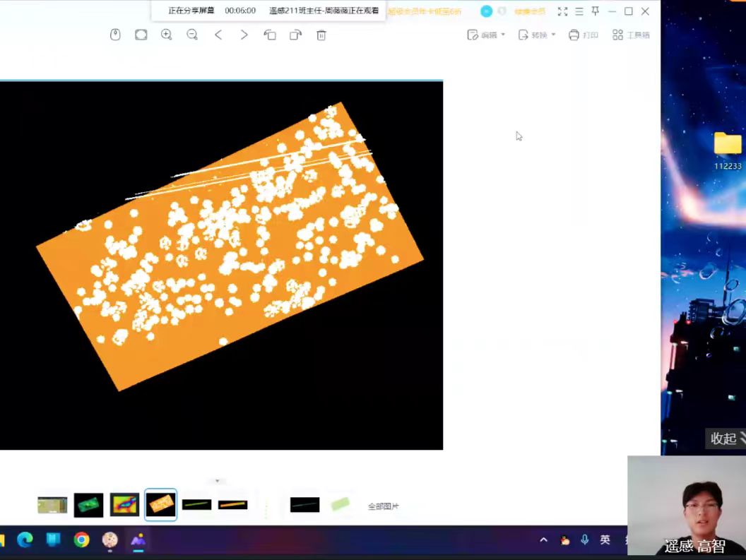Image resolution: width=746 pixels, height=560 pixels.
Task: Open Google Chrome from the taskbar
Action: click(x=82, y=540)
